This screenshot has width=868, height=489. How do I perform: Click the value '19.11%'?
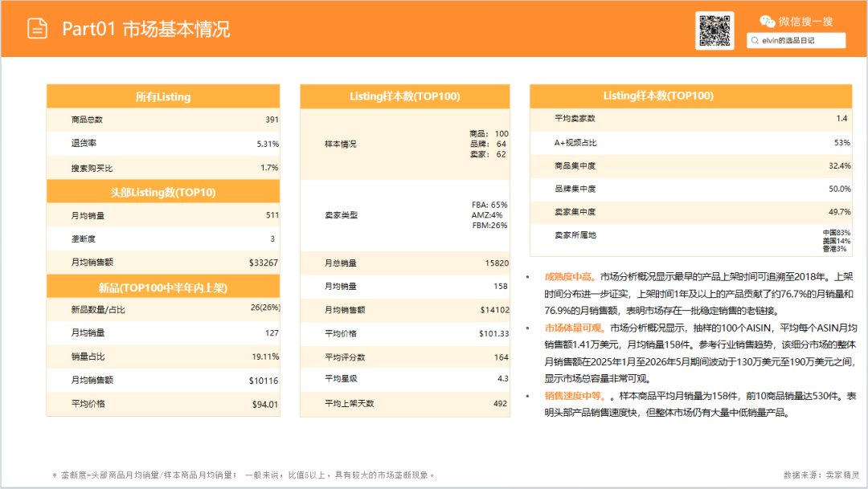[x=266, y=357]
